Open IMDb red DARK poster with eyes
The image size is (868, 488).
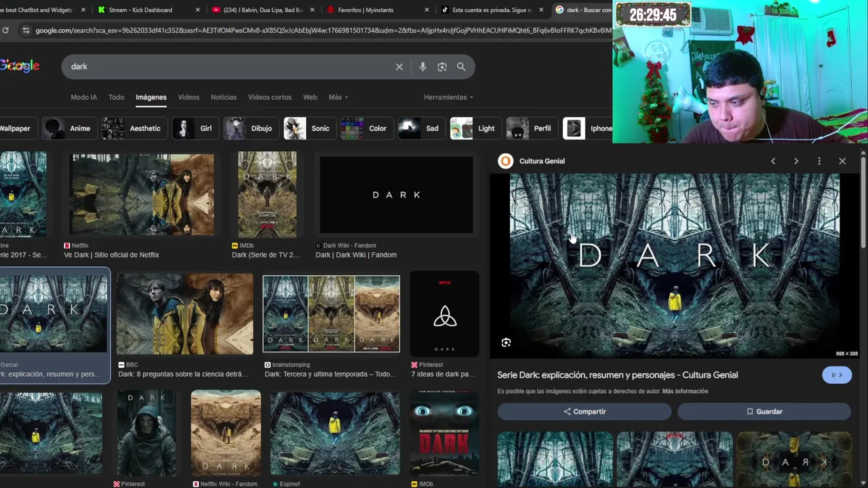coord(444,432)
